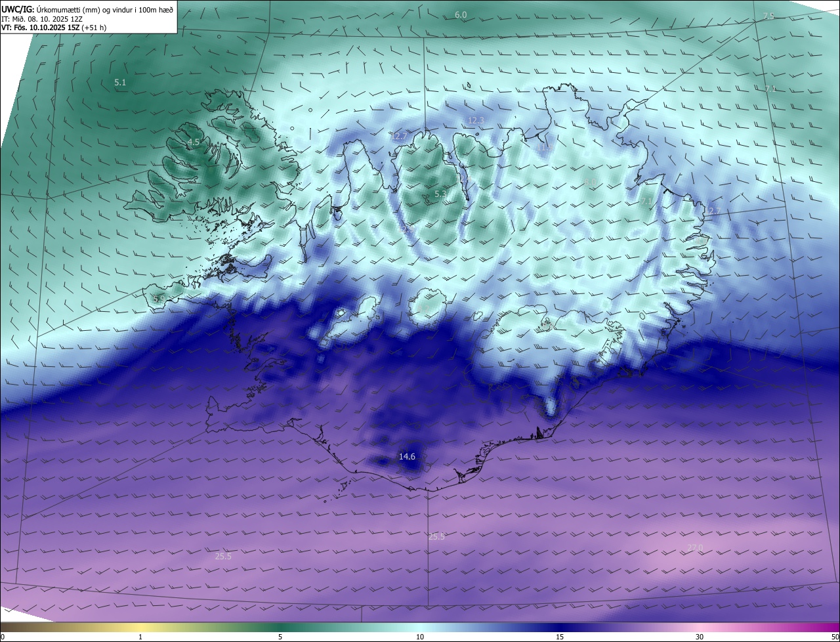Screen dimensions: 840x642
Task: Click the 7.5 value label
Action: click(768, 16)
